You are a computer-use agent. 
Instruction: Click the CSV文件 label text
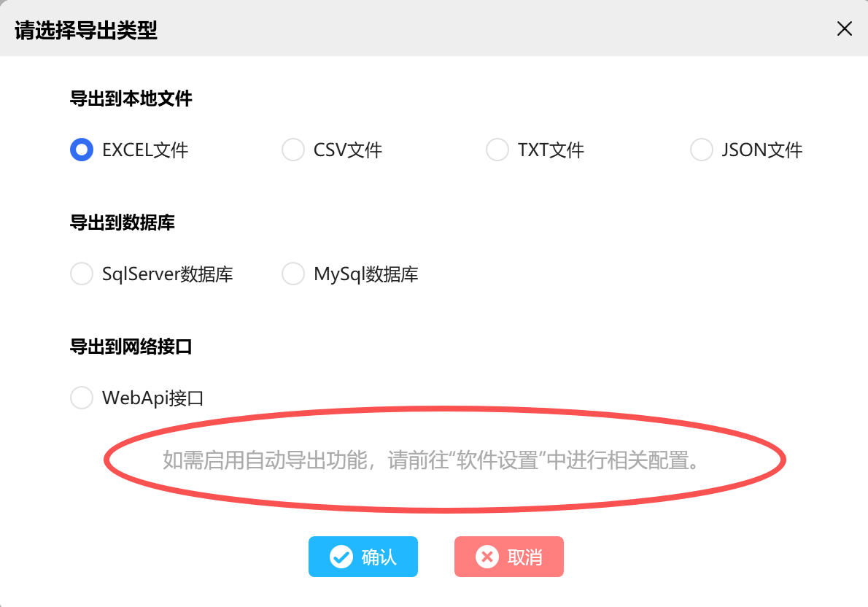348,150
